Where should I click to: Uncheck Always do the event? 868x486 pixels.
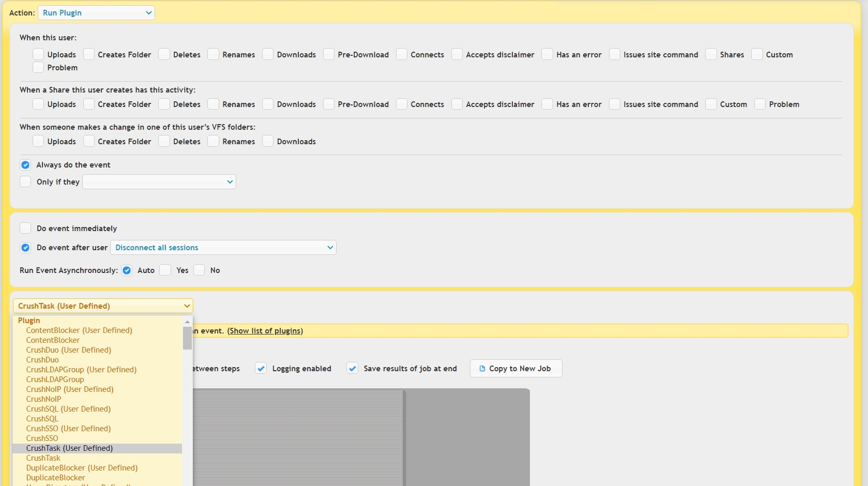[25, 165]
